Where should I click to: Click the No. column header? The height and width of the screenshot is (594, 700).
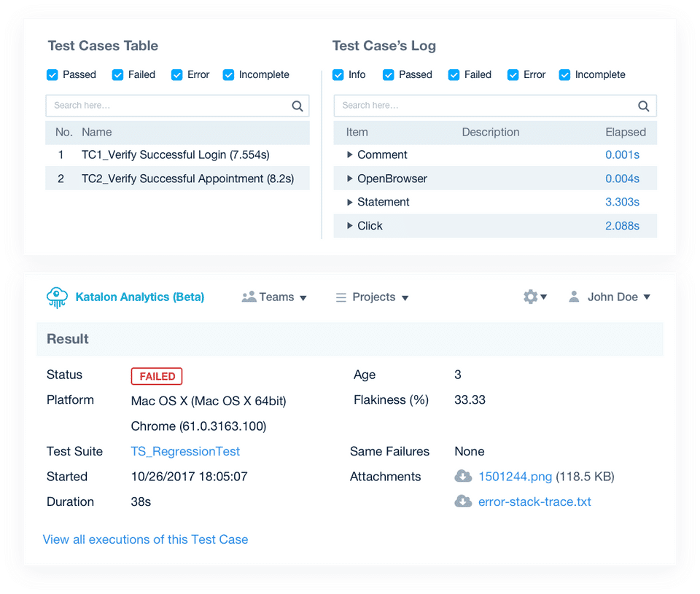[x=64, y=132]
